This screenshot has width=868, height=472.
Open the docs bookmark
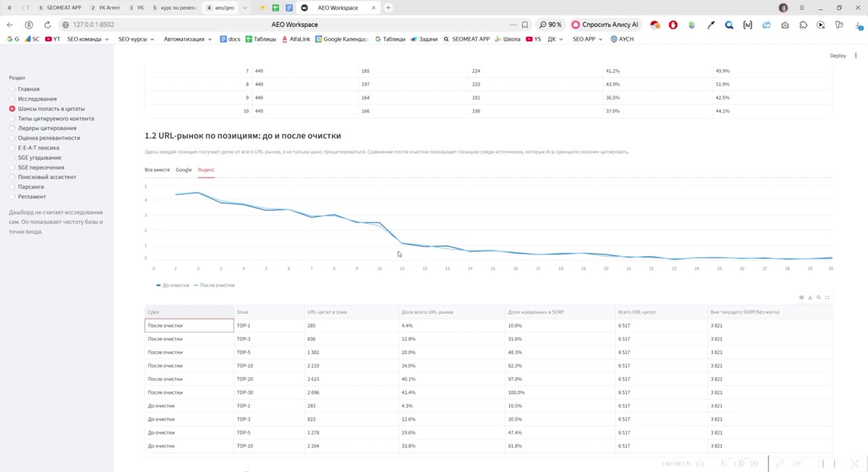click(x=230, y=39)
